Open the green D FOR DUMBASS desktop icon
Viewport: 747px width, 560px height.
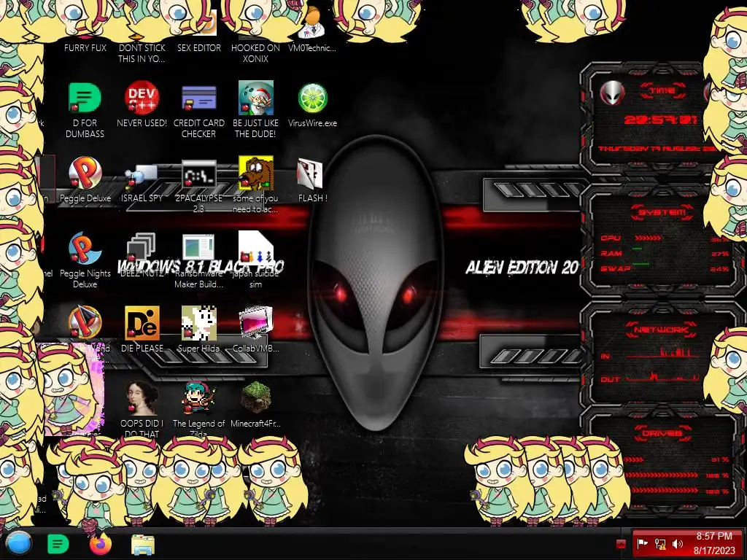click(85, 98)
